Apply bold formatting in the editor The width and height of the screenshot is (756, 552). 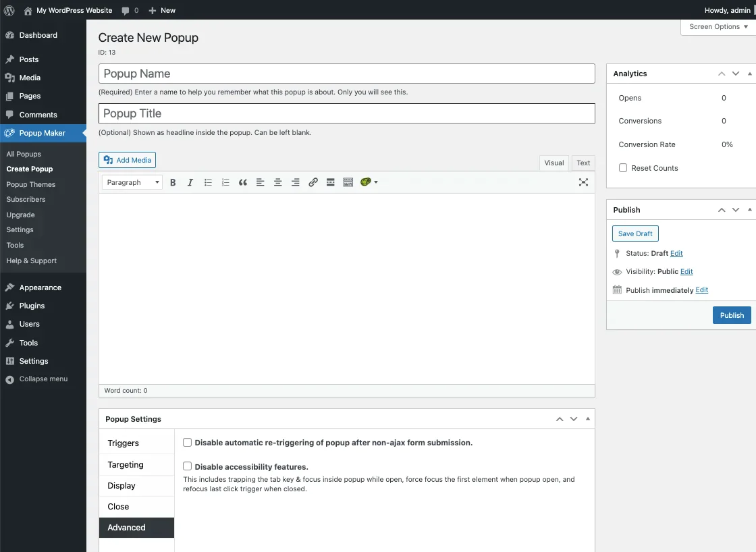[x=173, y=182]
